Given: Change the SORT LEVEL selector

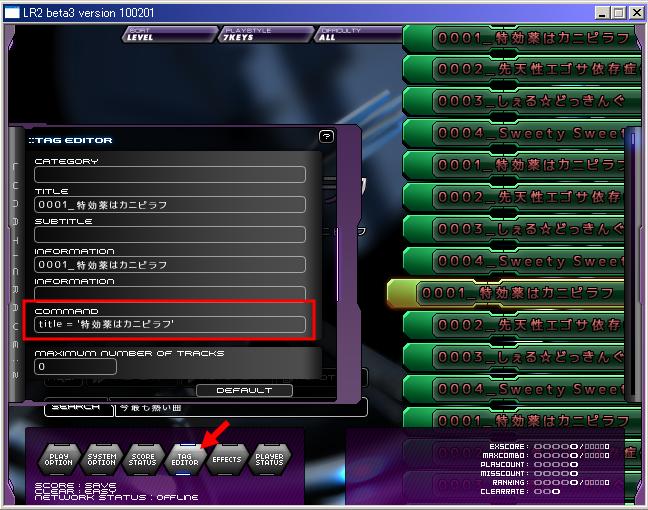Looking at the screenshot, I should click(169, 34).
